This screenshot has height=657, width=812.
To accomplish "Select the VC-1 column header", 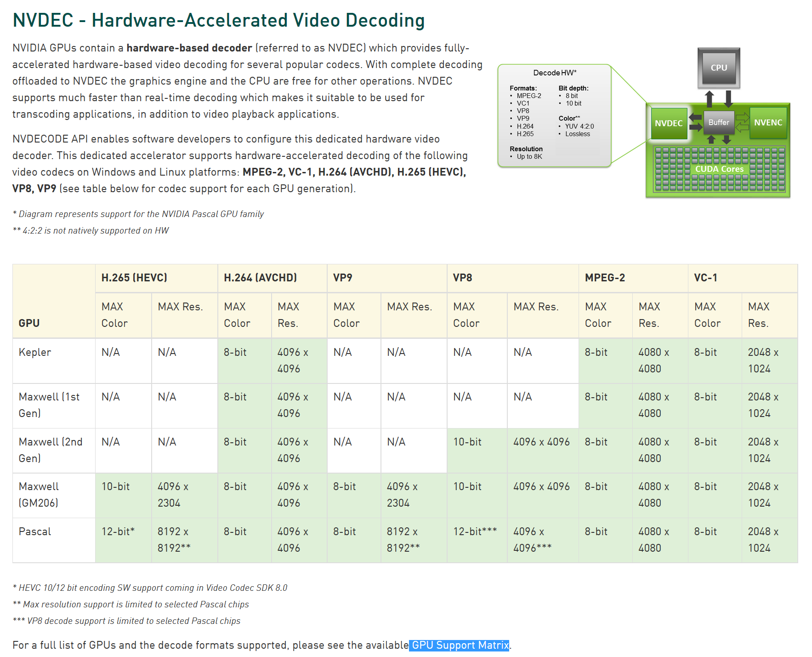I will point(743,278).
